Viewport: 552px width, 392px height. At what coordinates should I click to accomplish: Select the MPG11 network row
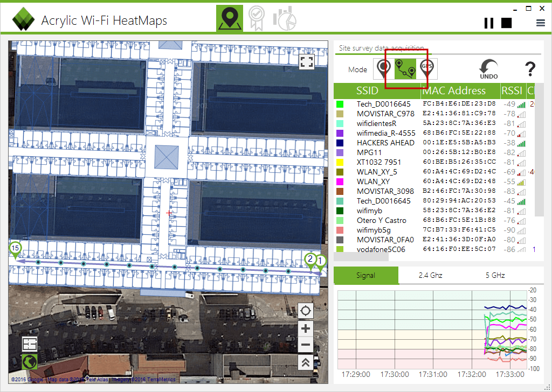[434, 152]
